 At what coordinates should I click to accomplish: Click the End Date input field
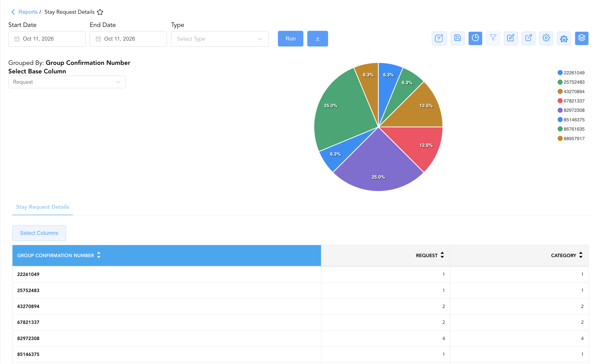(x=128, y=39)
